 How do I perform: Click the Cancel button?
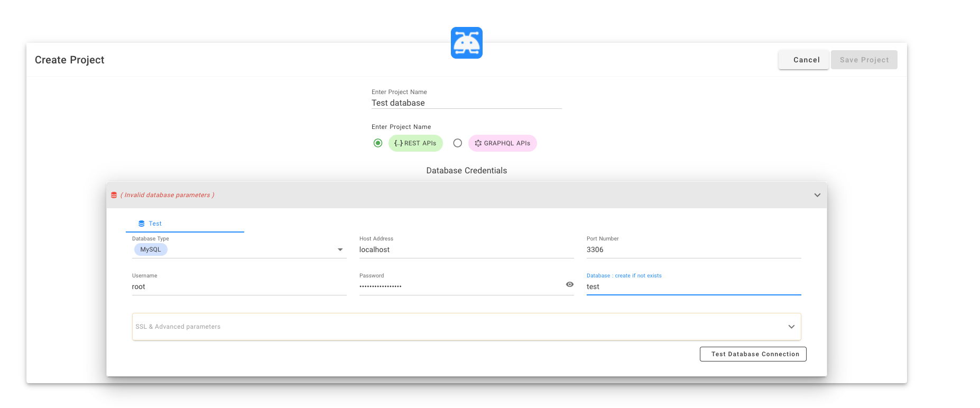(803, 60)
